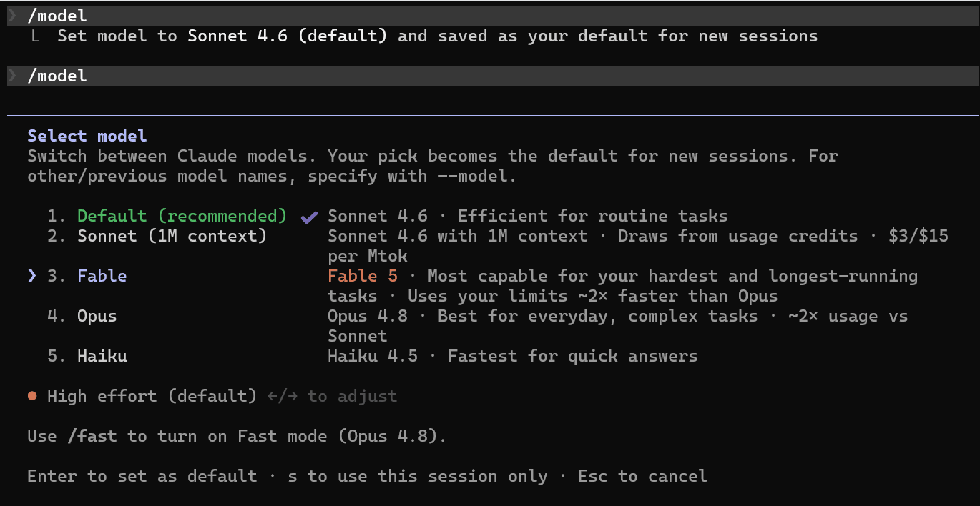Image resolution: width=980 pixels, height=506 pixels.
Task: Click the Haiku 4.5 fastest description
Action: tap(512, 356)
